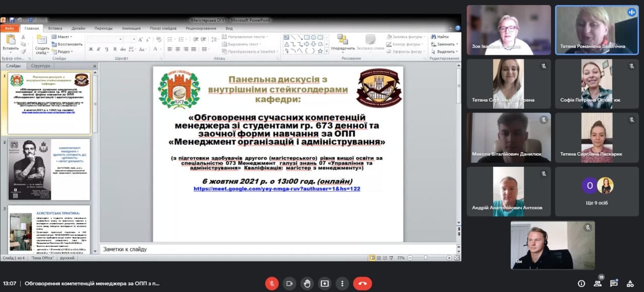This screenshot has height=292, width=644.
Task: Hang up with the red leave-call button
Action: (362, 283)
